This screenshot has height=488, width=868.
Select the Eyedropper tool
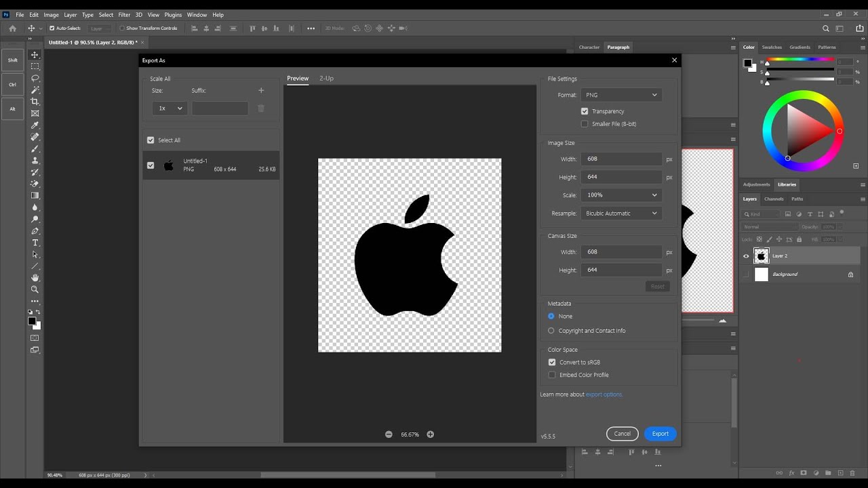point(35,125)
